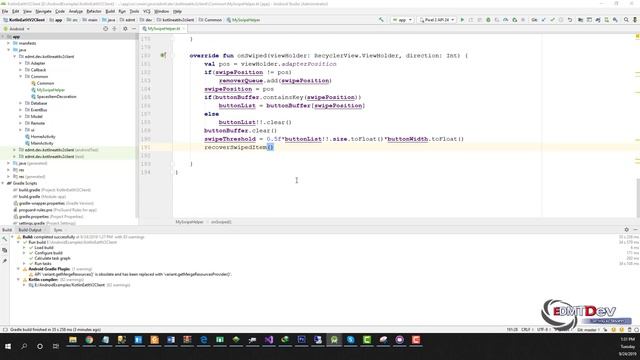
Task: Click the Git update project icon
Action: (x=543, y=20)
